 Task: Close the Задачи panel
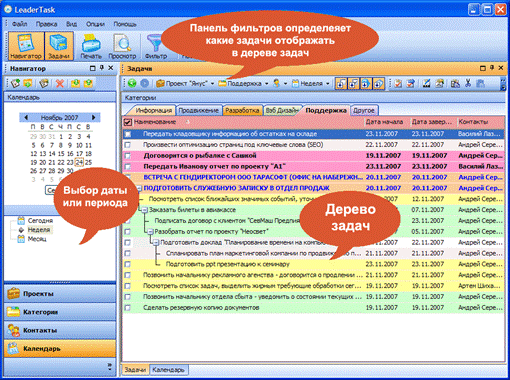501,68
